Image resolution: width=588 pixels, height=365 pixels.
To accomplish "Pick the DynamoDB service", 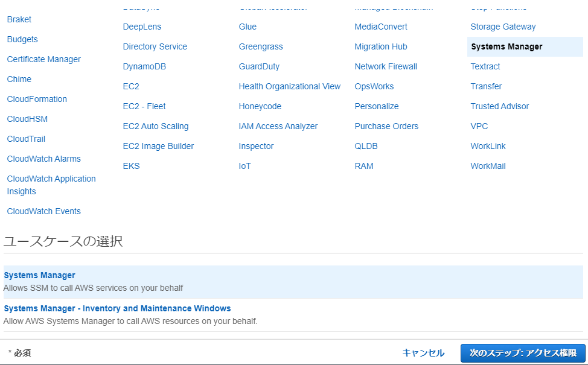I will pos(144,66).
